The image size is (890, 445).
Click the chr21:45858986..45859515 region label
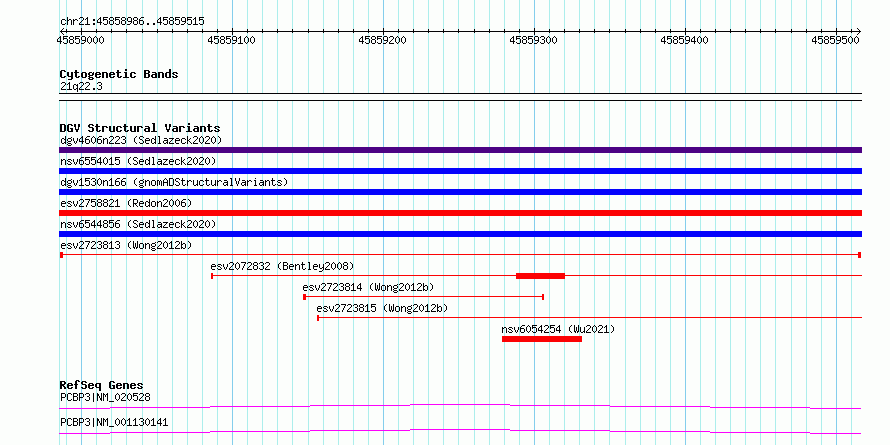(132, 22)
